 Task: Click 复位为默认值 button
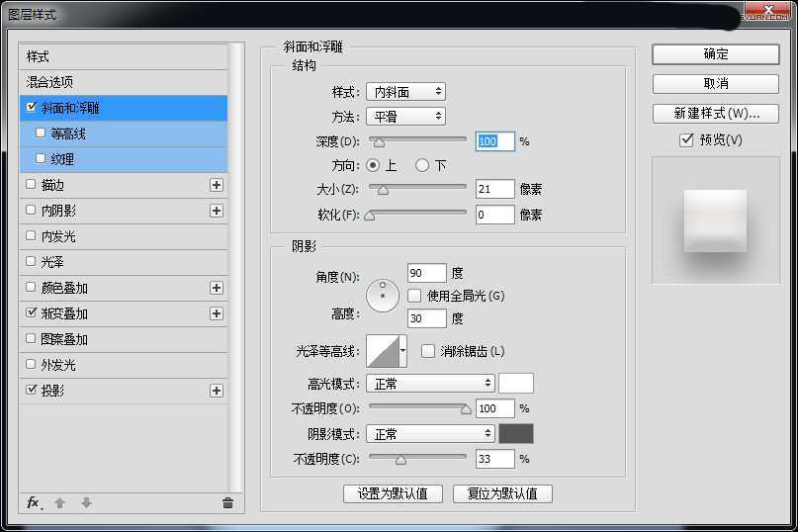pos(502,493)
